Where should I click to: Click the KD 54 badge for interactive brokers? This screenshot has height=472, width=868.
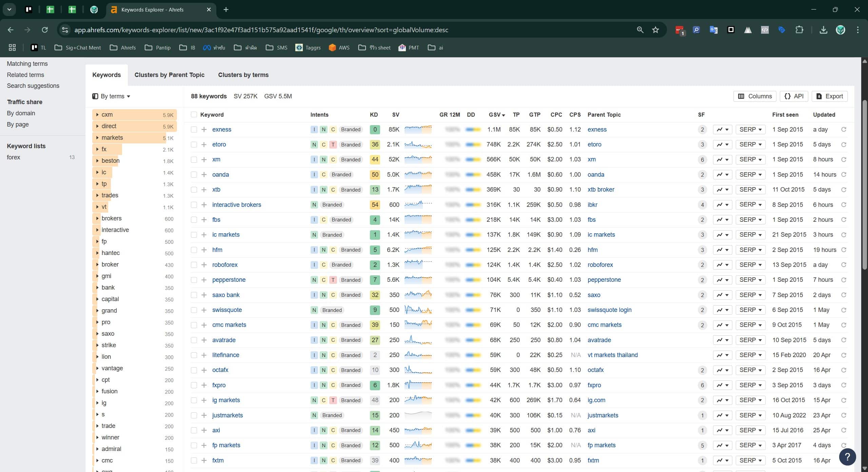[375, 205]
